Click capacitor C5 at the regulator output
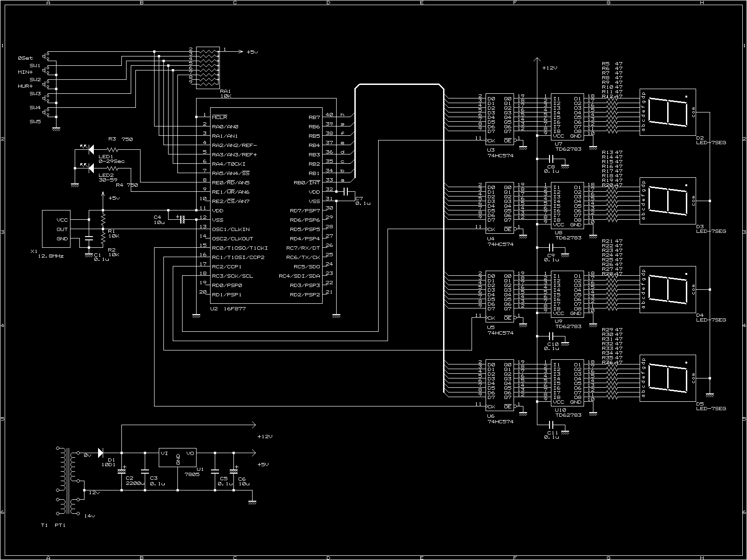The width and height of the screenshot is (747, 560). 215,471
